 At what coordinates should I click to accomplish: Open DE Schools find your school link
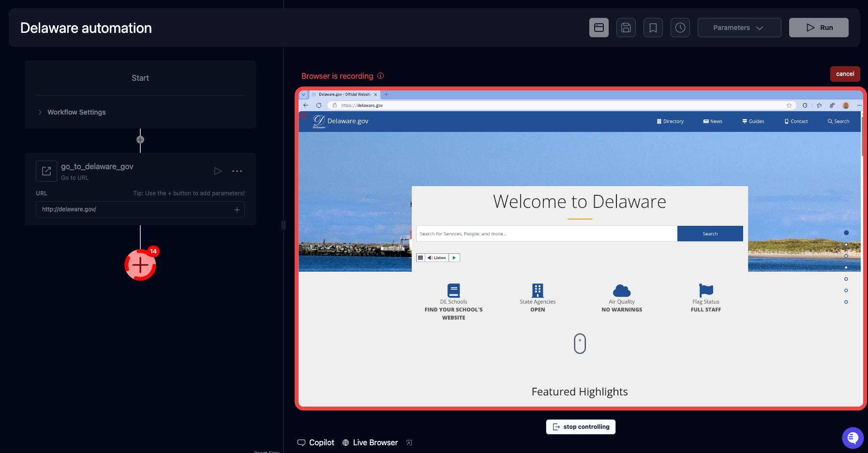pyautogui.click(x=454, y=302)
